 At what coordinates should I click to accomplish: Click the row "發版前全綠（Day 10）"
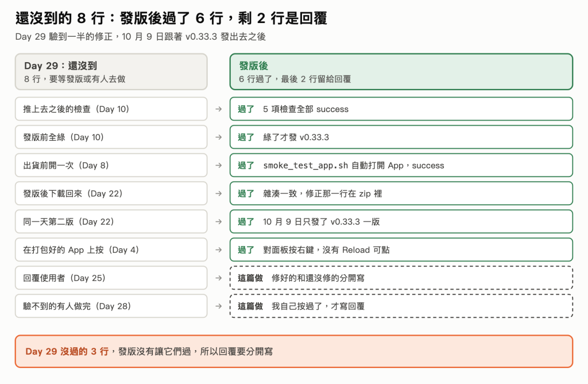click(x=111, y=137)
